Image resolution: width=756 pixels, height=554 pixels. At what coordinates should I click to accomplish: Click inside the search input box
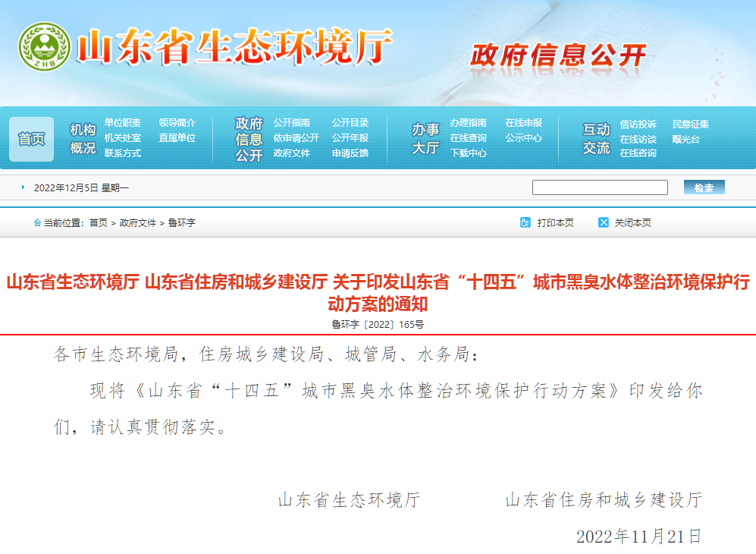[600, 186]
